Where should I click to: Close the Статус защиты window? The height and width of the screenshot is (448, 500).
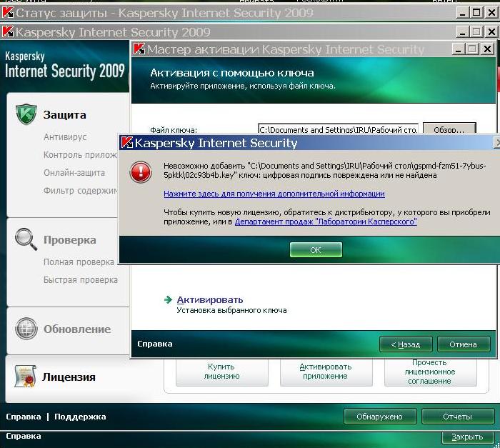coord(491,13)
